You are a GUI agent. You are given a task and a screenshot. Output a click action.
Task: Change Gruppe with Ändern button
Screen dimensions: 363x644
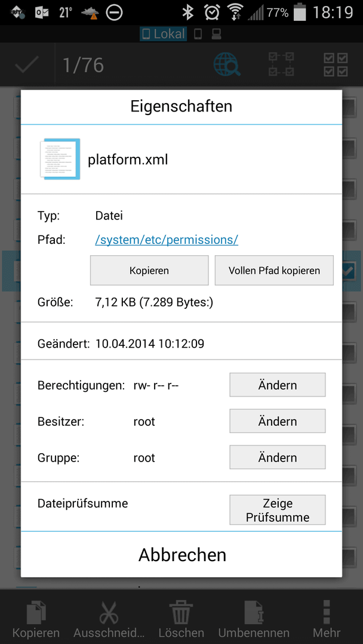click(x=278, y=457)
